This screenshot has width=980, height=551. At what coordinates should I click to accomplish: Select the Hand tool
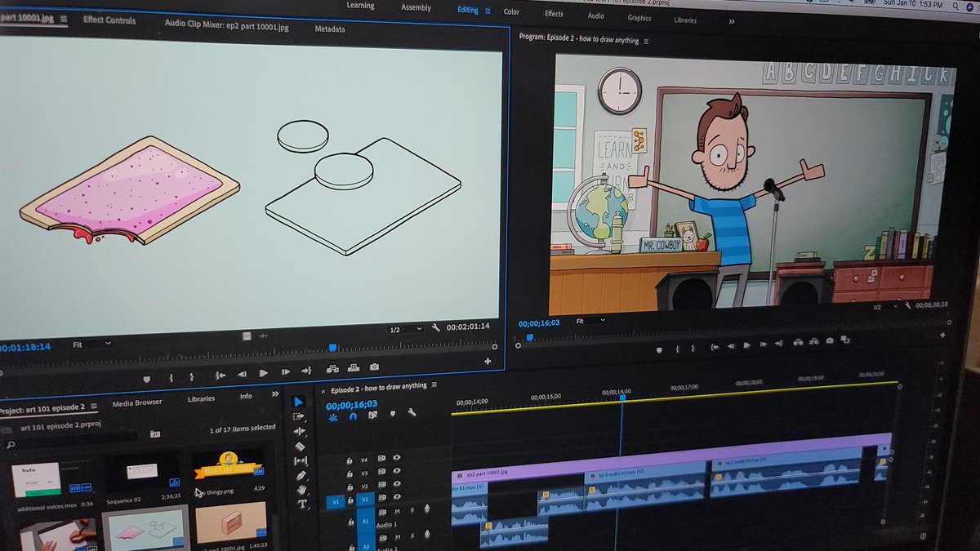click(x=302, y=490)
